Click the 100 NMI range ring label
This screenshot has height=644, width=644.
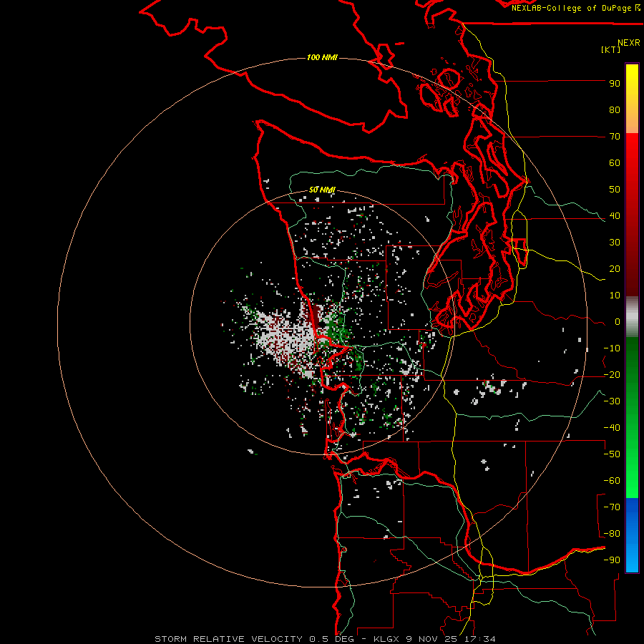point(322,57)
